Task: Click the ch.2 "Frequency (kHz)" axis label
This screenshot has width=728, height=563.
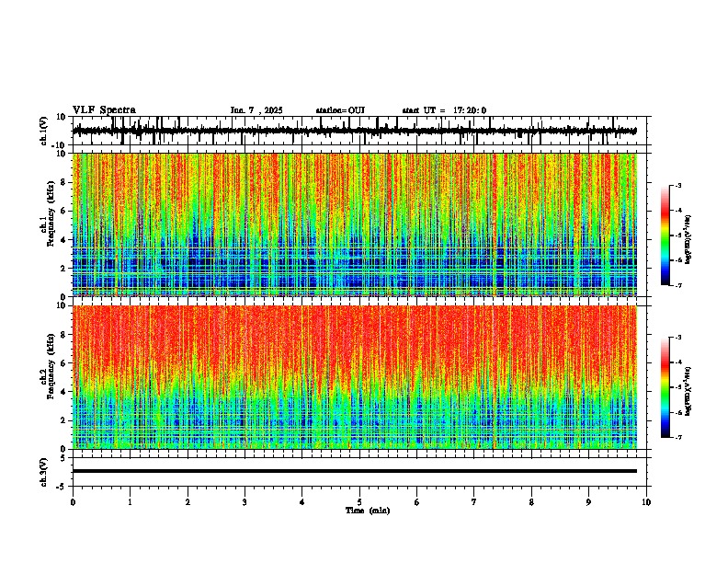Action: [51, 365]
